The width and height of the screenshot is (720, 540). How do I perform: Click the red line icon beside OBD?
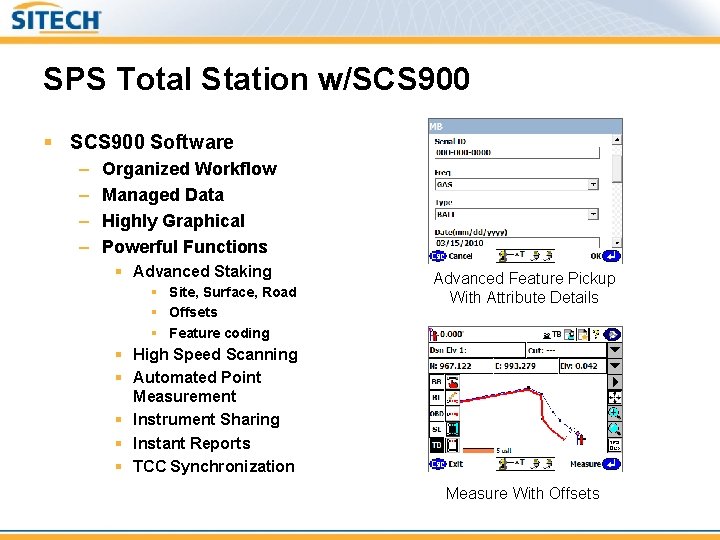click(x=453, y=414)
